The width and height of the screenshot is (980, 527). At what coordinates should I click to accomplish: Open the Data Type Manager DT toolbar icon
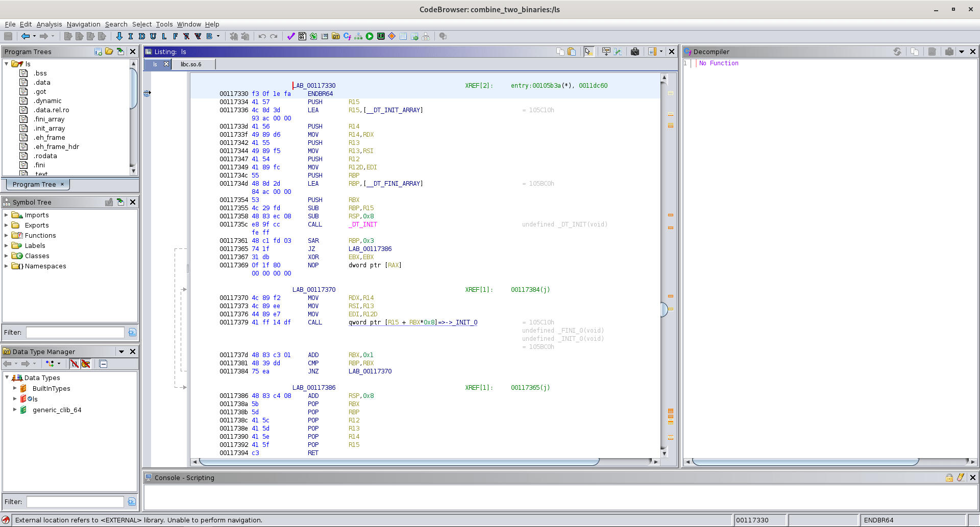coord(336,36)
